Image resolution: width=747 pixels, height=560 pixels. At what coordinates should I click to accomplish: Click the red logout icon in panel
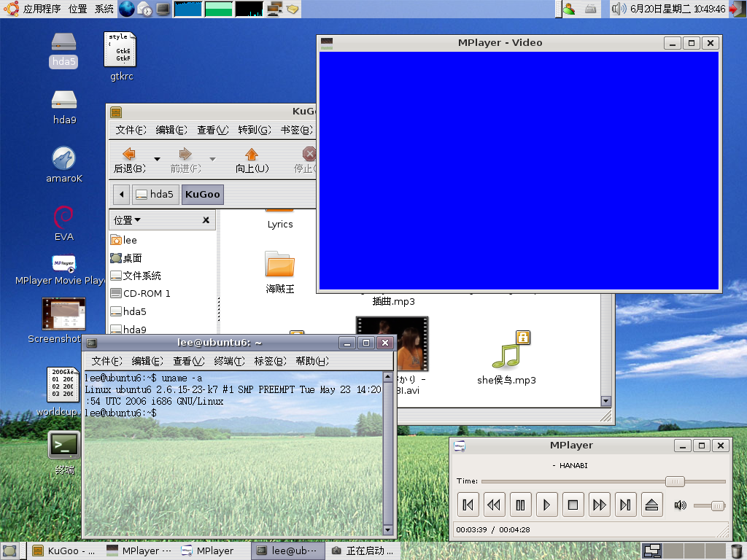point(737,9)
